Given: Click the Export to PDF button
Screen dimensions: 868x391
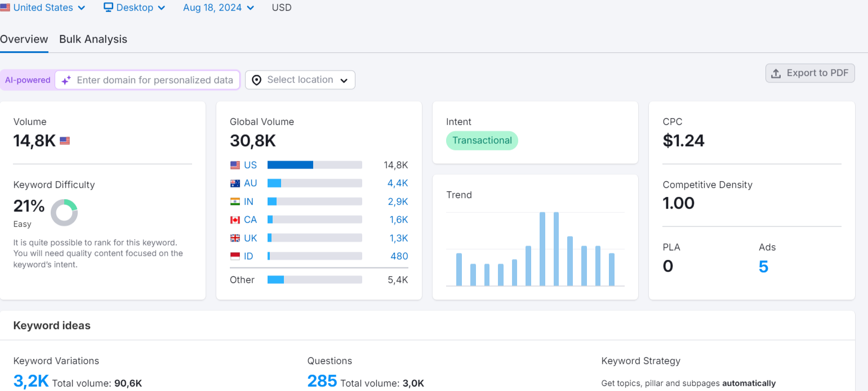Looking at the screenshot, I should click(810, 73).
